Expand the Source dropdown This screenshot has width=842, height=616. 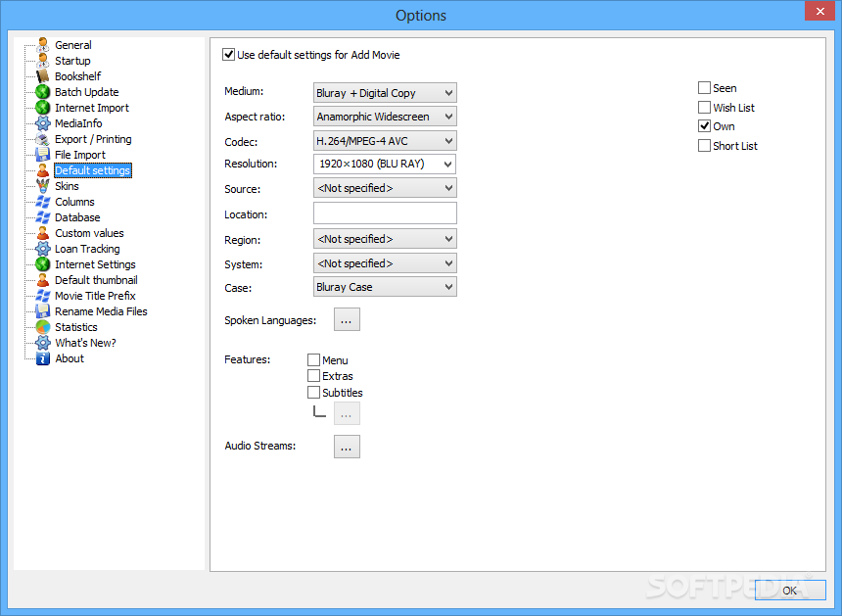[385, 188]
